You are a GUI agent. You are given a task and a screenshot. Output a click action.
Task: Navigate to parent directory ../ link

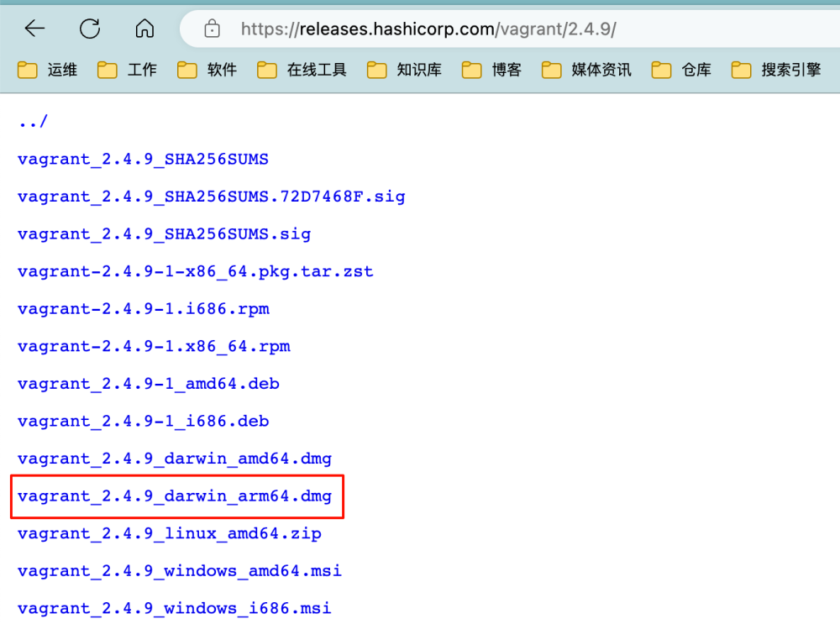point(33,122)
